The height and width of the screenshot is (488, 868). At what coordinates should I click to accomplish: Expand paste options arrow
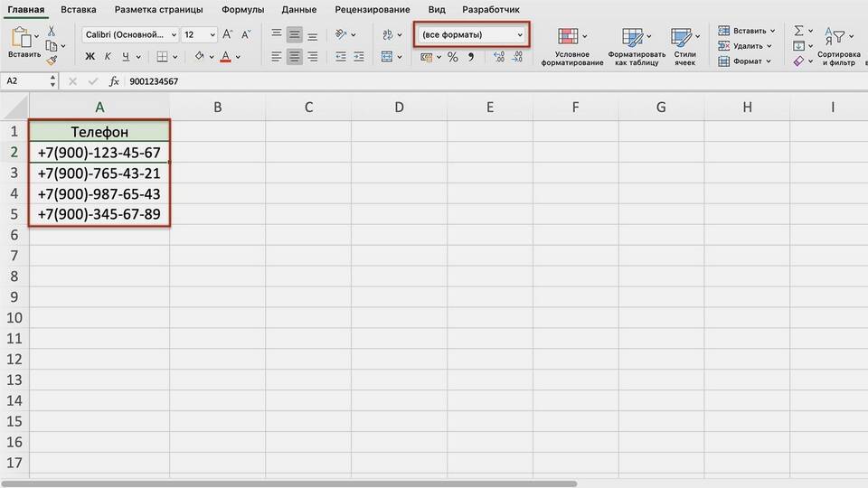click(36, 36)
